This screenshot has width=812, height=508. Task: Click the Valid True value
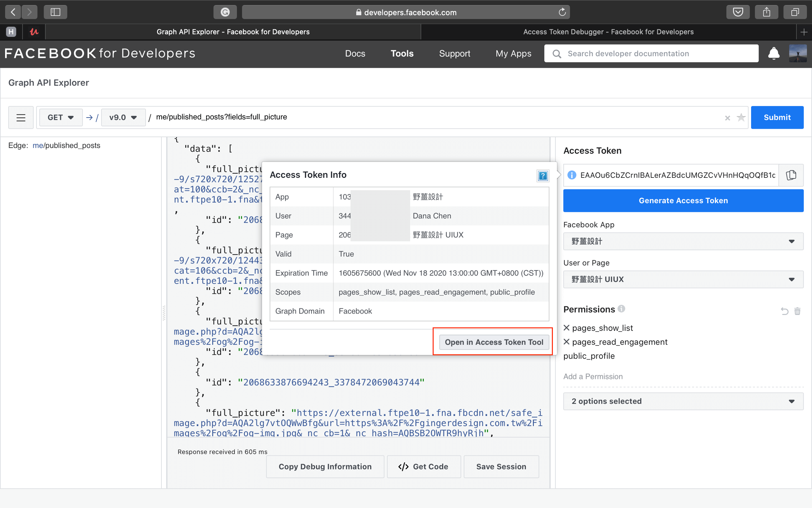tap(346, 254)
